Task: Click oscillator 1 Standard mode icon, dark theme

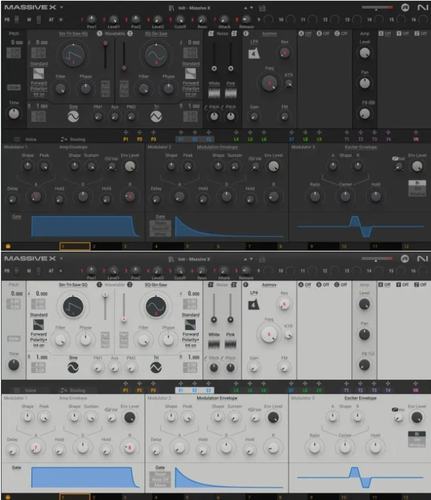Action: [38, 74]
